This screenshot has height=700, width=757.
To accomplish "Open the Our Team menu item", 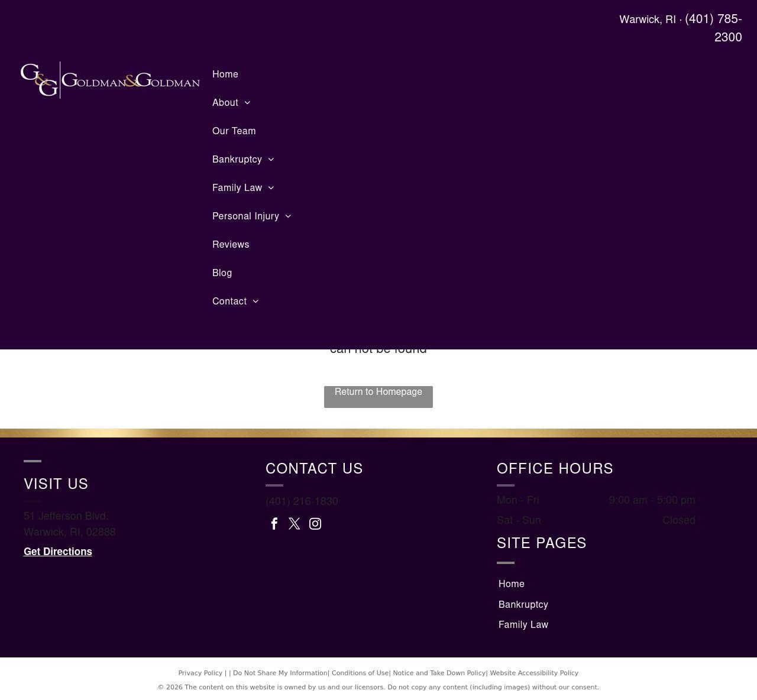I will pyautogui.click(x=234, y=131).
